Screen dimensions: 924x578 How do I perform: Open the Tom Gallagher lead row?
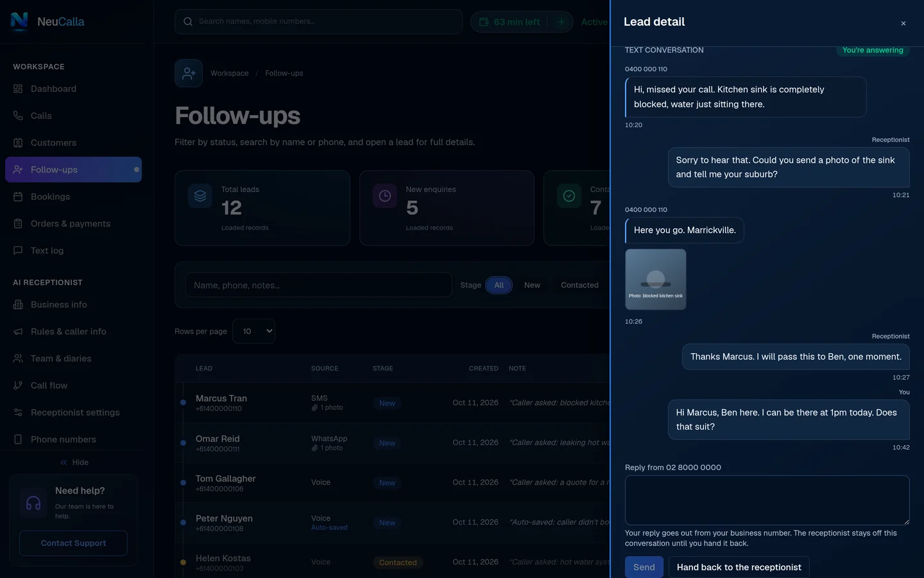click(x=393, y=483)
